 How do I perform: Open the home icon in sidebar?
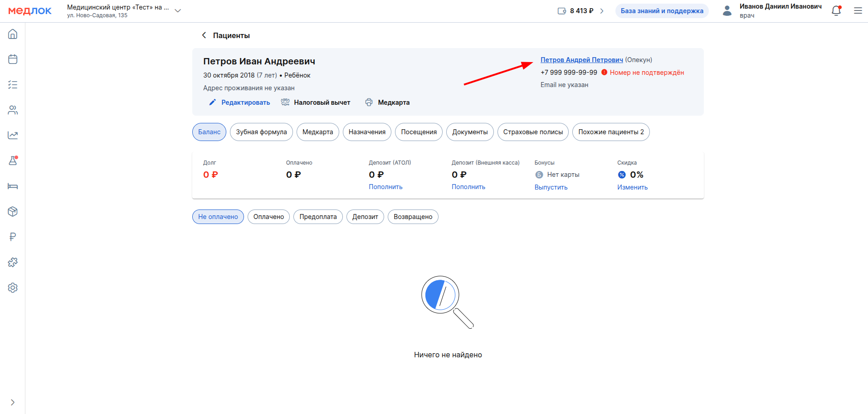tap(13, 34)
